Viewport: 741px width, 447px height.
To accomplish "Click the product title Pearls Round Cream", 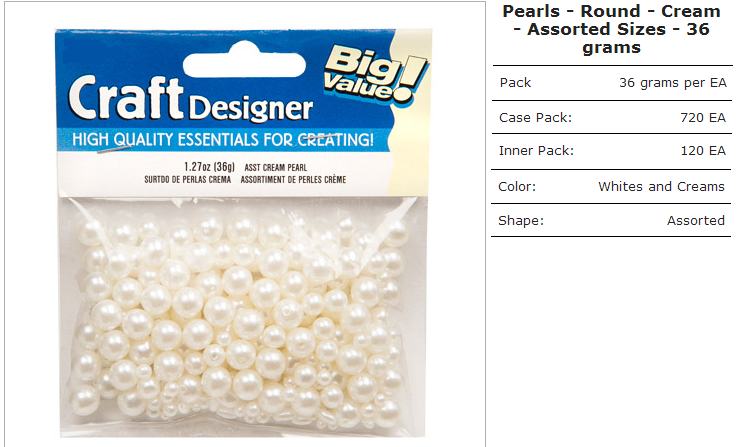I will click(612, 29).
